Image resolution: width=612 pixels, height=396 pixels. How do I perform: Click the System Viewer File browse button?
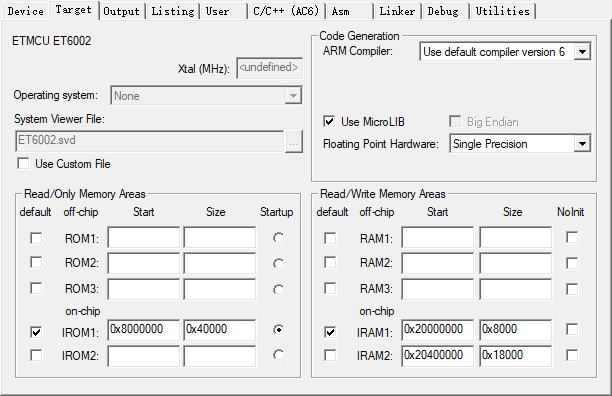pyautogui.click(x=294, y=142)
